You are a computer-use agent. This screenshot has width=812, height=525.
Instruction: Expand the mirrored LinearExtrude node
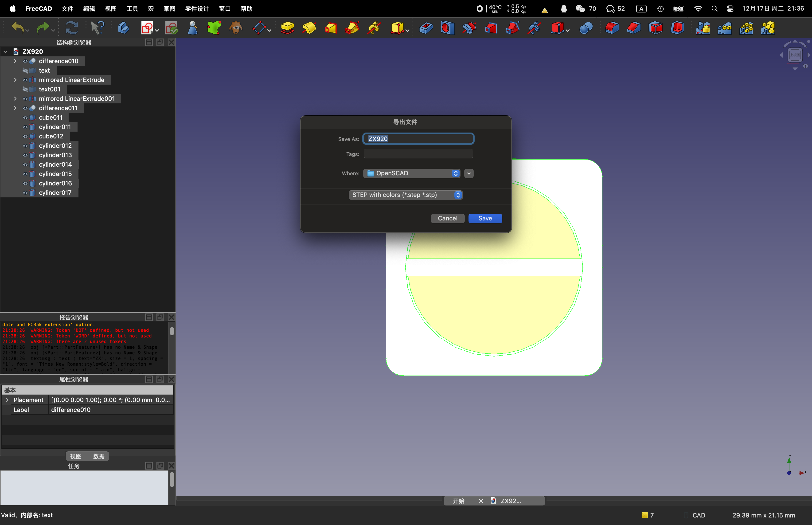(x=15, y=80)
